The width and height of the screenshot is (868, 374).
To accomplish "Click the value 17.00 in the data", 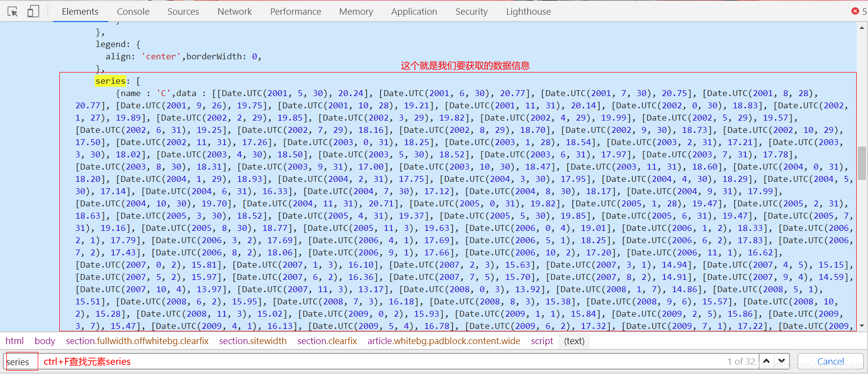I will (371, 167).
